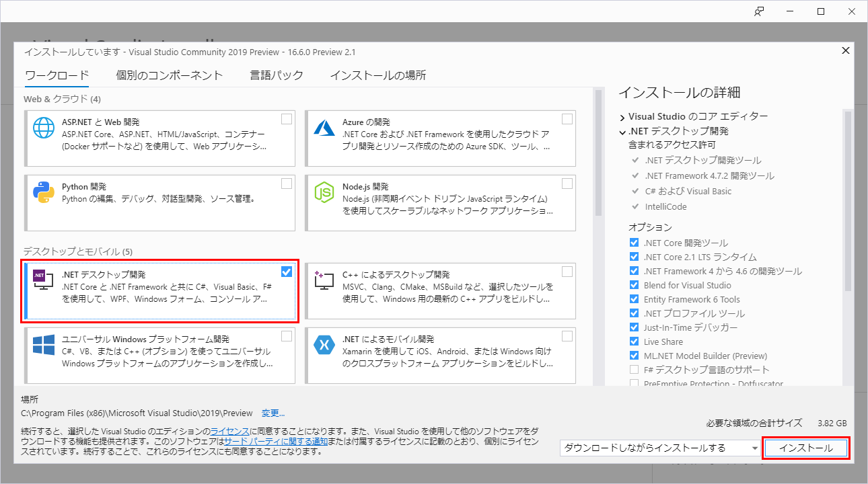
Task: Check the Node.js 開発 workload checkbox
Action: (x=567, y=184)
